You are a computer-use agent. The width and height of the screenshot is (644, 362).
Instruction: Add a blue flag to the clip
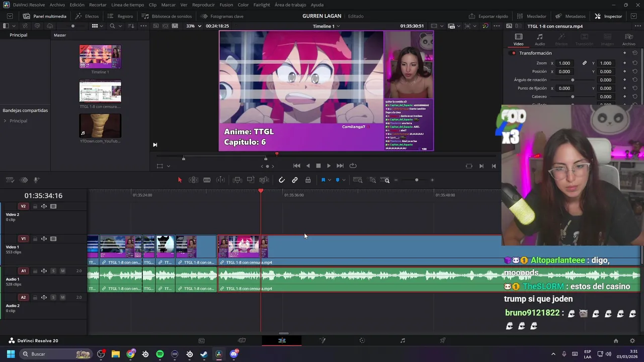(323, 180)
